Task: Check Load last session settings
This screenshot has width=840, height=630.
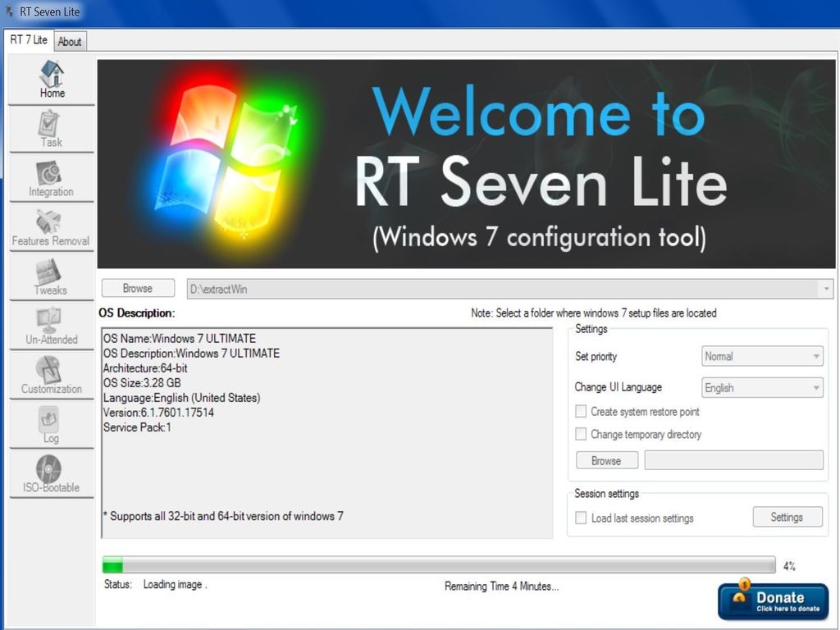Action: click(x=581, y=518)
